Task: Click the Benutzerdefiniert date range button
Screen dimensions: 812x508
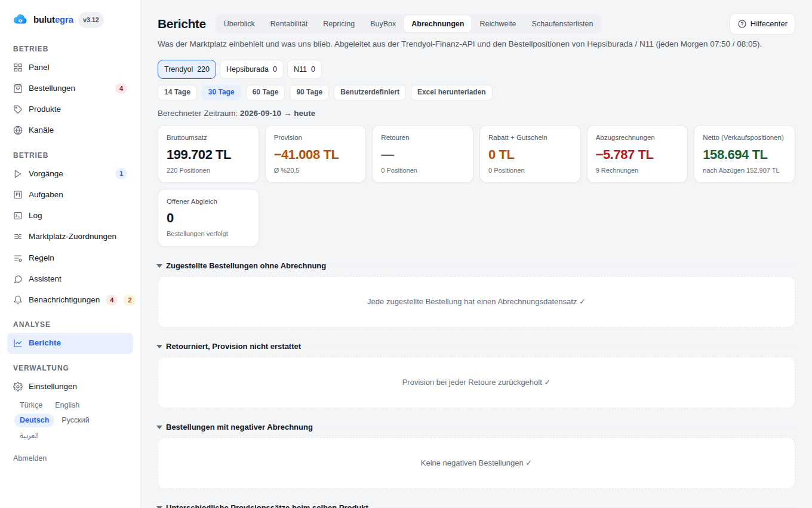Action: [x=370, y=92]
